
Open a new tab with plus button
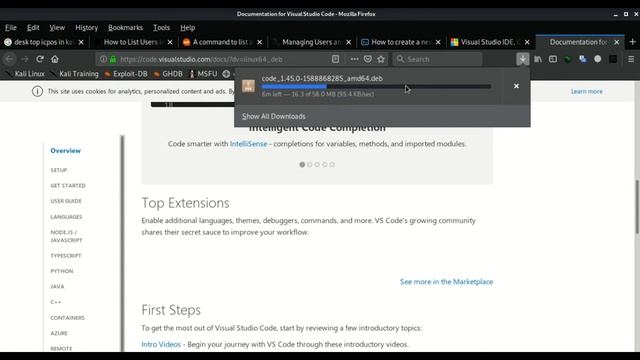click(x=632, y=42)
